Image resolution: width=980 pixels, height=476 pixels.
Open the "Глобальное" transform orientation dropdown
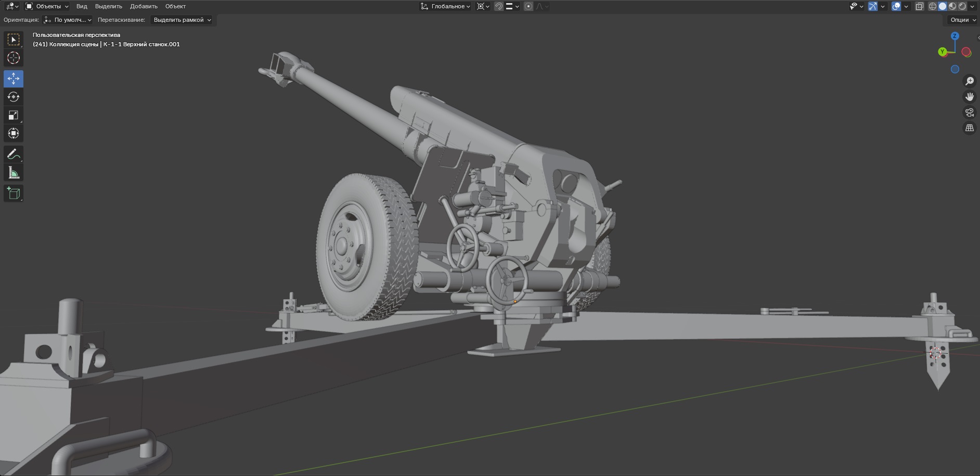[445, 6]
